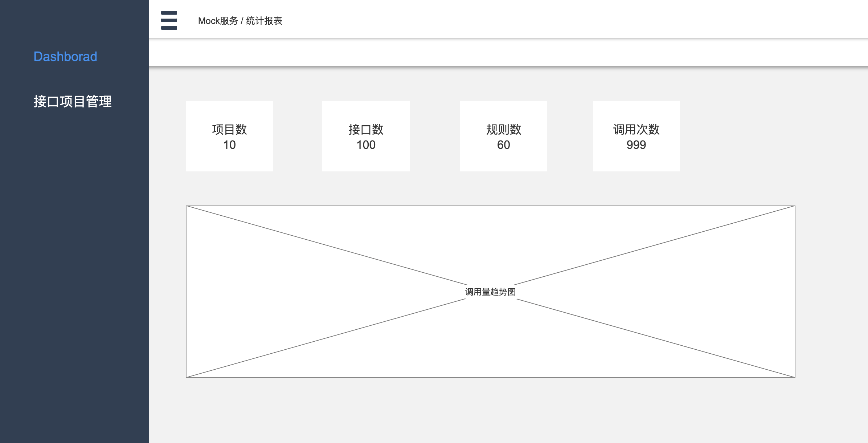Click the 调用次数 card label
The image size is (868, 443).
[x=636, y=129]
